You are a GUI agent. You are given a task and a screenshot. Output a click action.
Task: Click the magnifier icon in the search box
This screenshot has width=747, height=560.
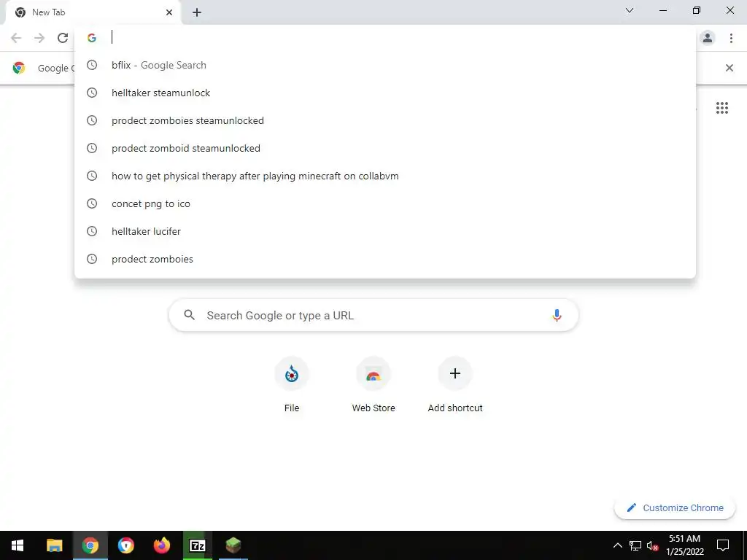pyautogui.click(x=189, y=315)
